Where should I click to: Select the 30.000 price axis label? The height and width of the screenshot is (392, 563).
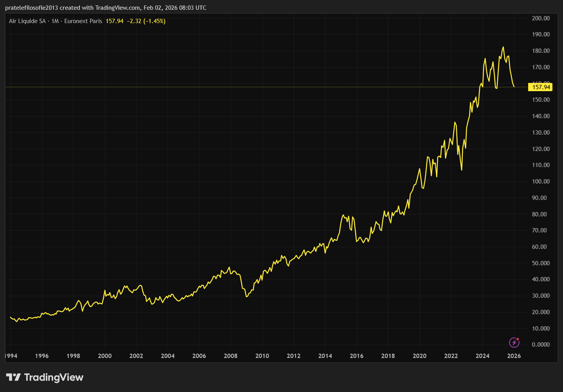pos(541,296)
